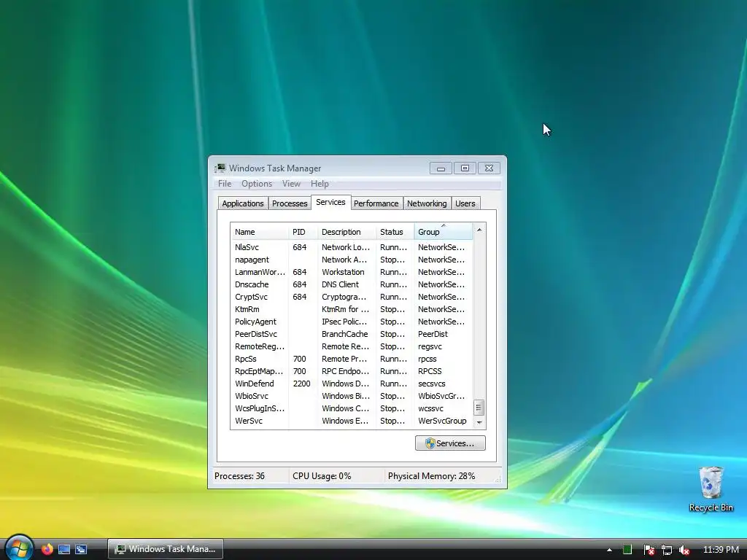Click the Windows Task Manager taskbar button
Screen dimensions: 747x560
pos(166,549)
